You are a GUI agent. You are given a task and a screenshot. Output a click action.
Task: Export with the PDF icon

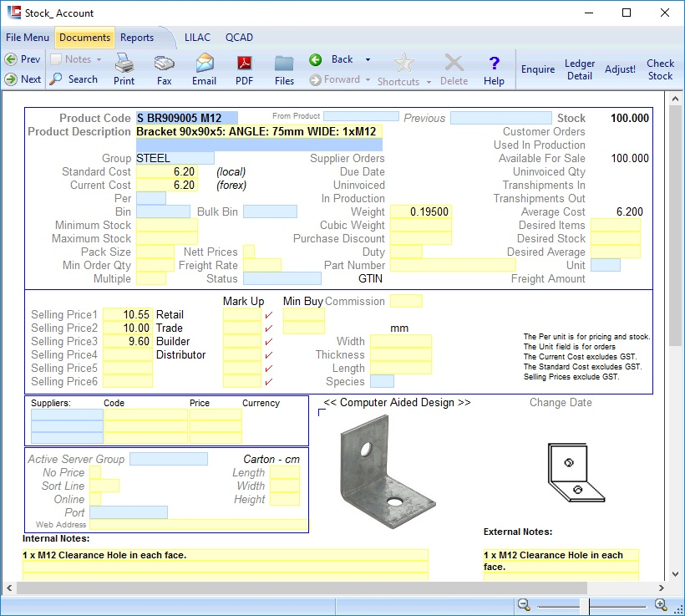coord(244,64)
